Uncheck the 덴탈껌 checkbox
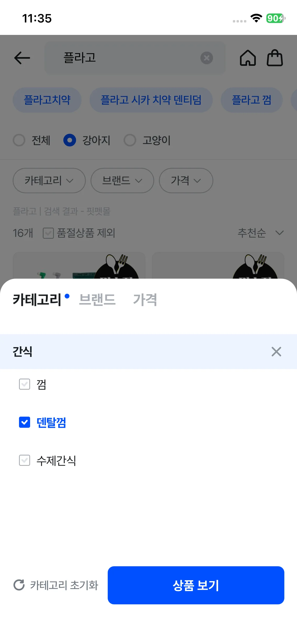The width and height of the screenshot is (297, 644). (x=25, y=422)
